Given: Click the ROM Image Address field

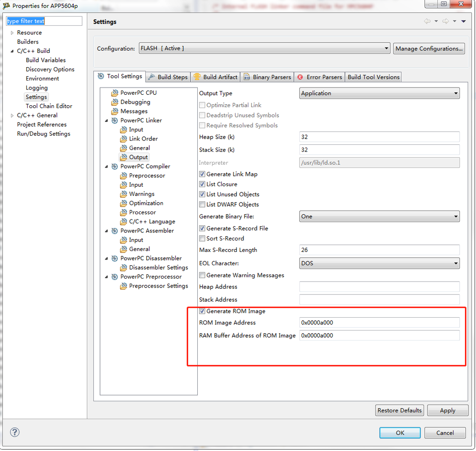Looking at the screenshot, I should click(379, 322).
